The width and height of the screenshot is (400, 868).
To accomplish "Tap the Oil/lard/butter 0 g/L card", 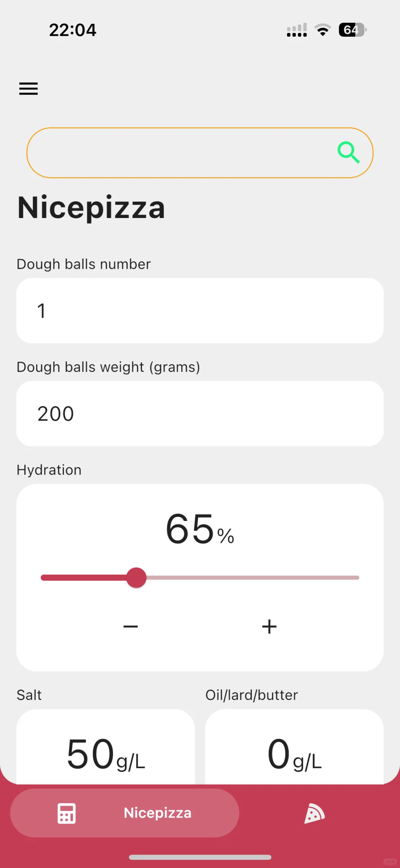I will click(x=294, y=753).
